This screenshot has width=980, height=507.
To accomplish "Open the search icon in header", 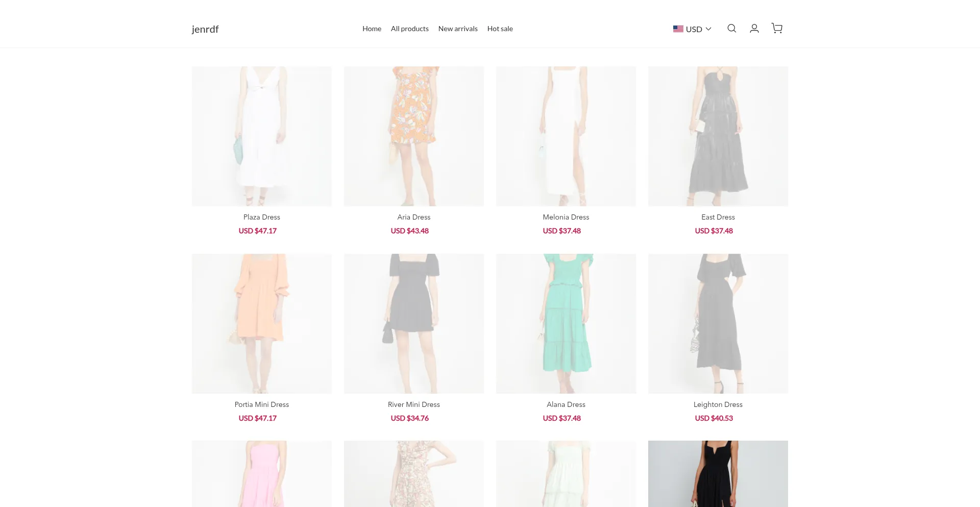I will [731, 29].
